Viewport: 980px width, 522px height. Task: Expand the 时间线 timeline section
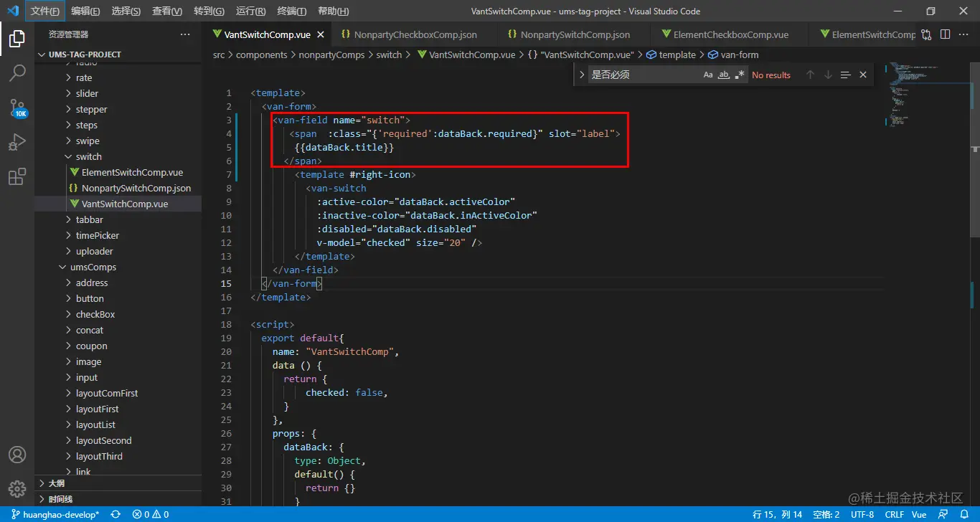[x=118, y=499]
